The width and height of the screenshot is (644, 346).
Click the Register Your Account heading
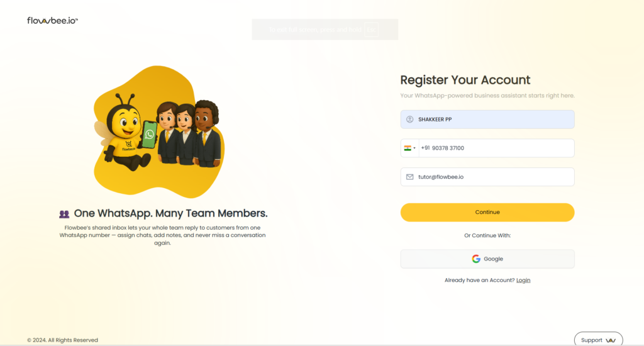(465, 80)
